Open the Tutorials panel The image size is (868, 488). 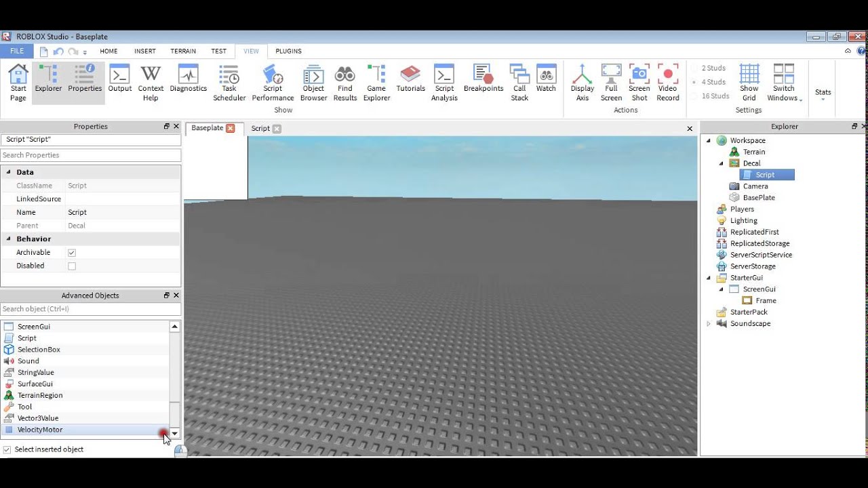[x=410, y=79]
